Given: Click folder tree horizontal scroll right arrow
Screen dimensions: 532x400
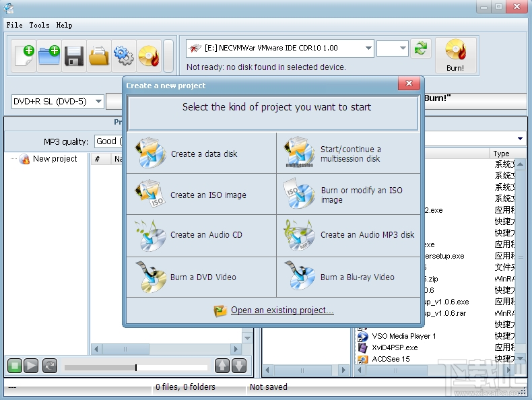Looking at the screenshot, I should pyautogui.click(x=343, y=370).
